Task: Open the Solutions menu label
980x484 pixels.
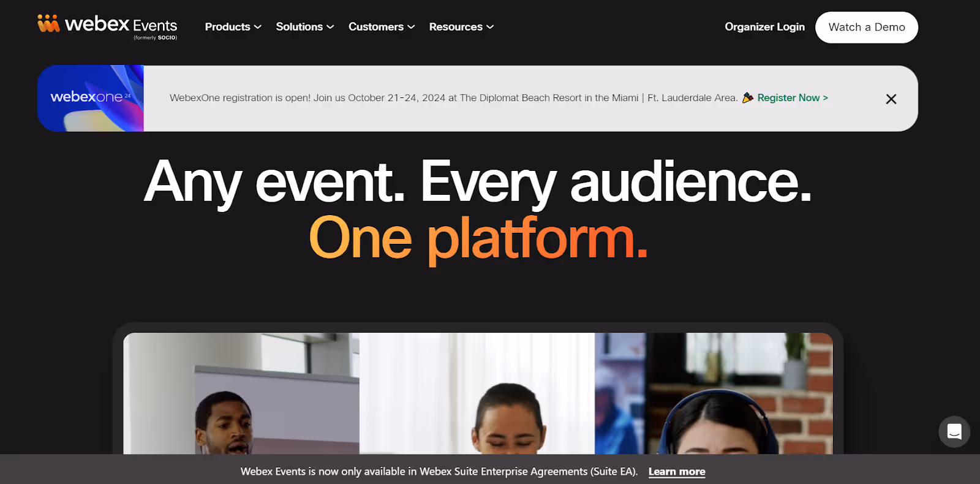Action: click(299, 27)
